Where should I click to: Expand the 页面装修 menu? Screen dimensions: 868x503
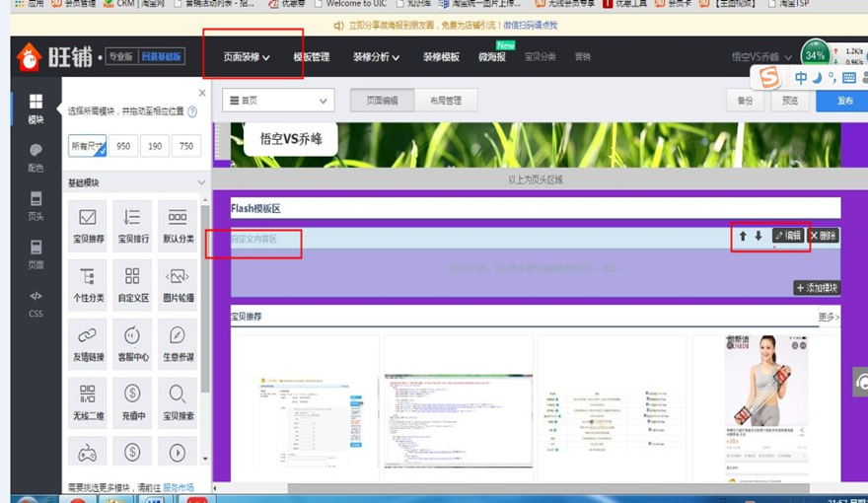point(247,57)
